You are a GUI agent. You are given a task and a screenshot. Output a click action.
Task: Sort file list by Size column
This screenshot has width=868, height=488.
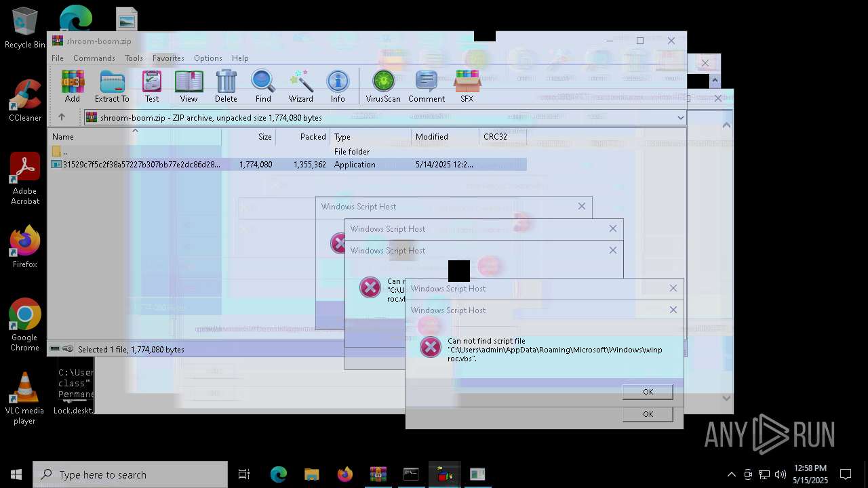click(248, 137)
